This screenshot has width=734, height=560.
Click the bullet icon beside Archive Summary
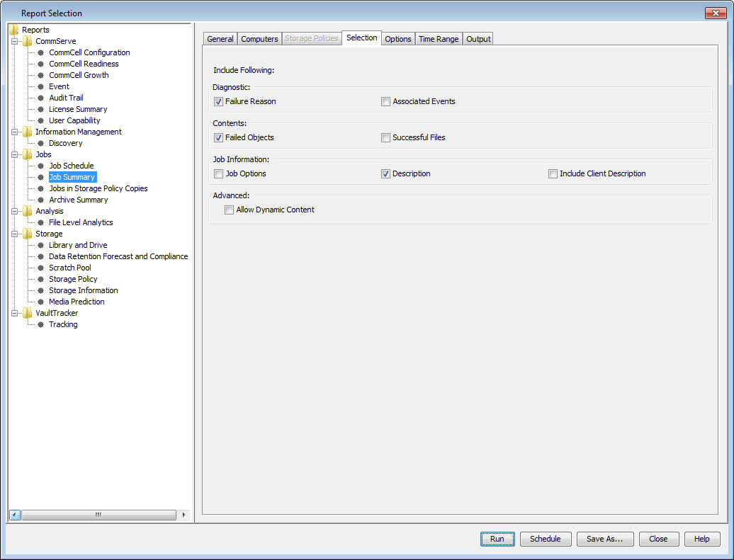(40, 200)
